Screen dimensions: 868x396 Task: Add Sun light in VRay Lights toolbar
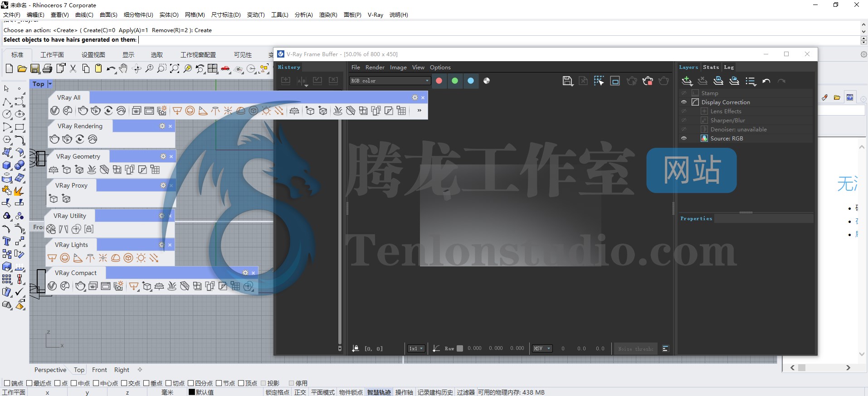[141, 258]
